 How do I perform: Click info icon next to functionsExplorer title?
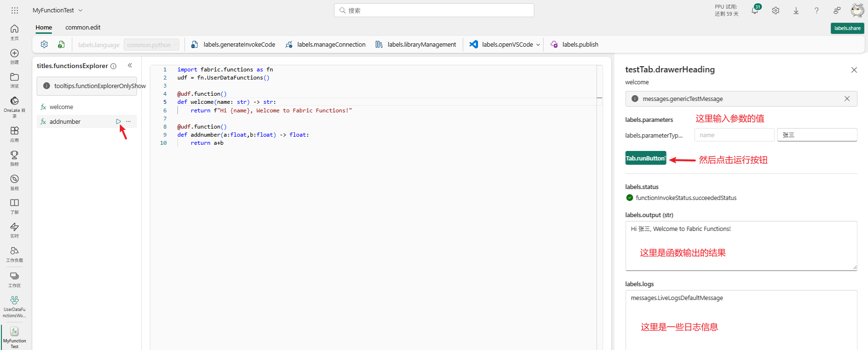113,66
